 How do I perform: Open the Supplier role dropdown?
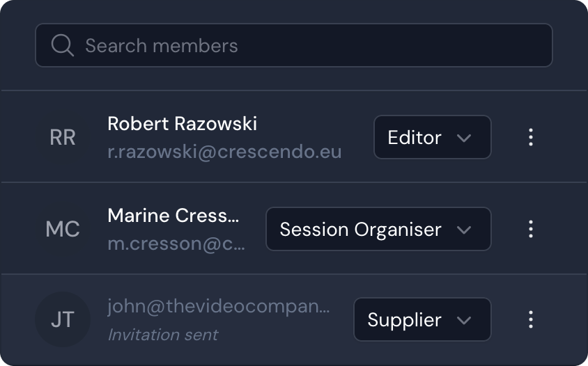click(421, 320)
